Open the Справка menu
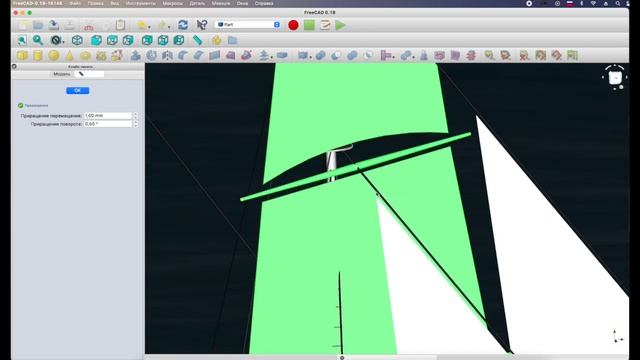640x360 pixels. 264,3
